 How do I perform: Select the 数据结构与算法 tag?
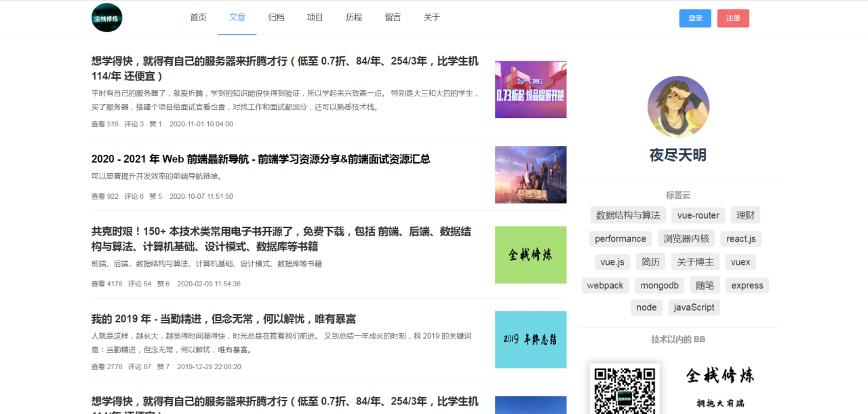pyautogui.click(x=628, y=215)
